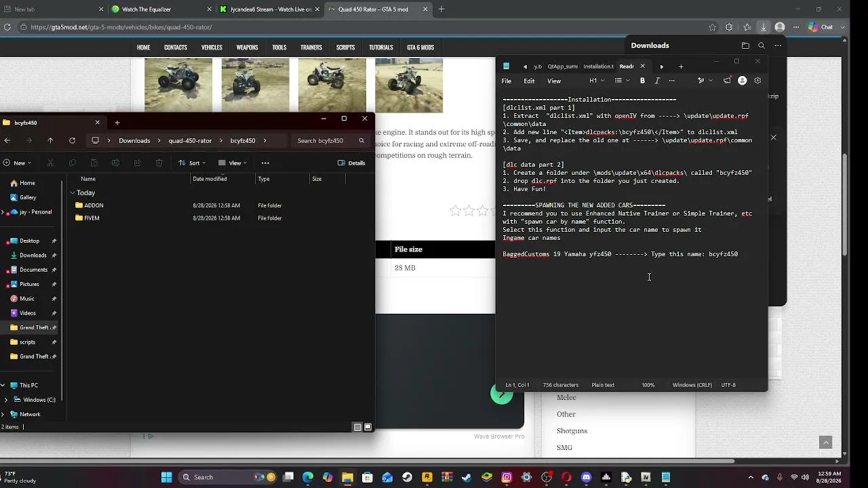The image size is (868, 488).
Task: Toggle the Details pane in File Explorer
Action: [351, 163]
